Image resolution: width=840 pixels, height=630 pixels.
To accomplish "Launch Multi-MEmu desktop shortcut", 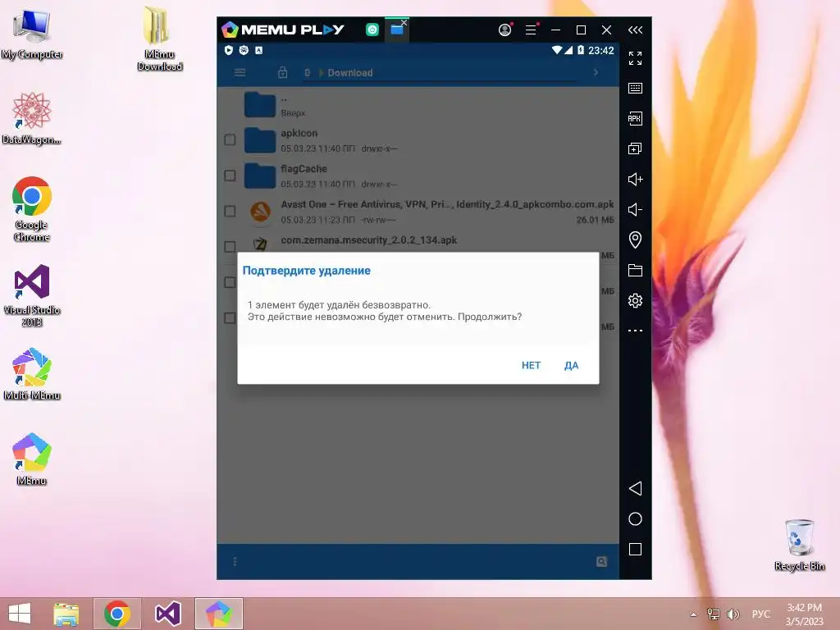I will 32,374.
